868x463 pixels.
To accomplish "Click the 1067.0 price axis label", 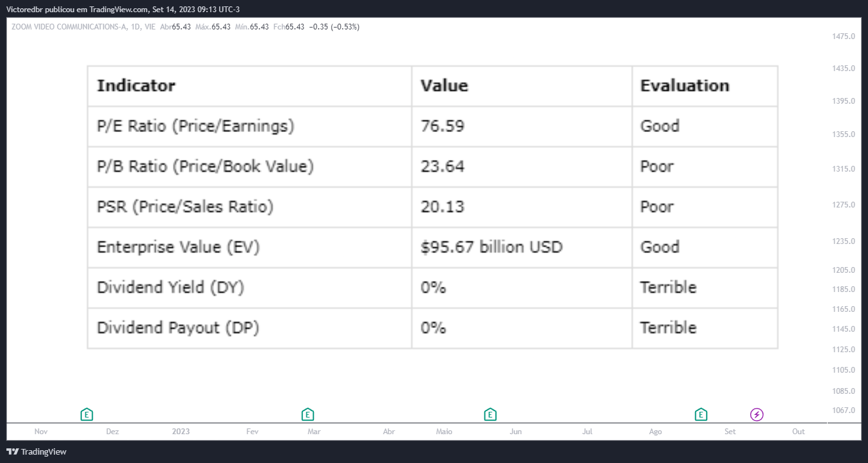I will pos(844,410).
